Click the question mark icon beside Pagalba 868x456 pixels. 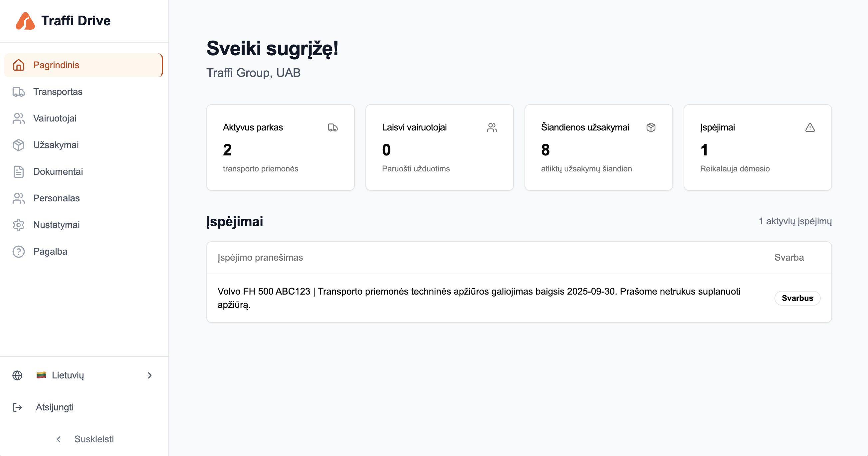[19, 251]
